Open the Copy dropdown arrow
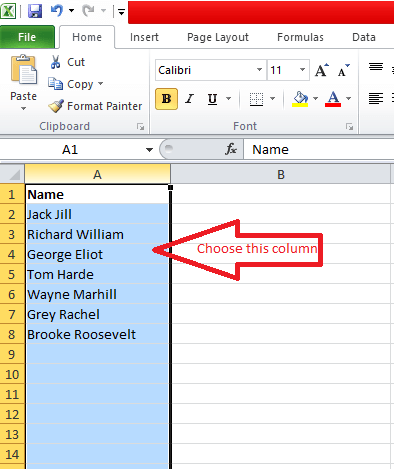Image resolution: width=394 pixels, height=469 pixels. point(101,84)
